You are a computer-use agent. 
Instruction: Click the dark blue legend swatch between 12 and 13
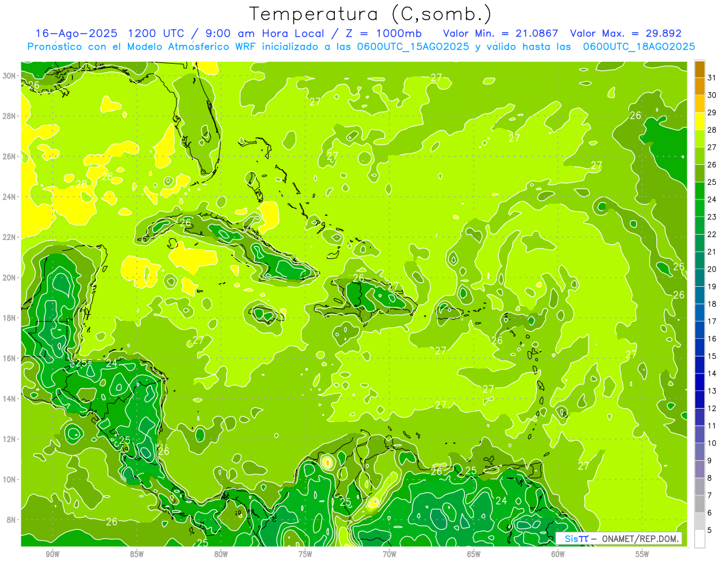[699, 400]
